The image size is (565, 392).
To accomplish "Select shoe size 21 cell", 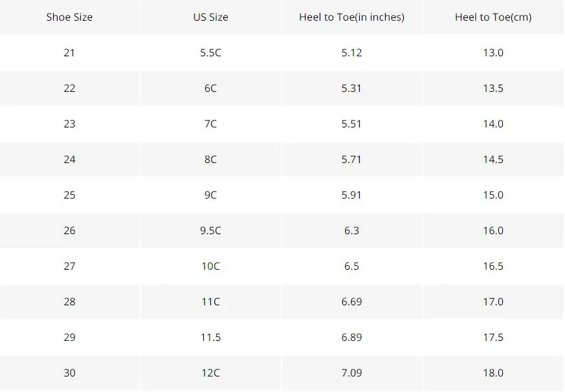I will [69, 53].
